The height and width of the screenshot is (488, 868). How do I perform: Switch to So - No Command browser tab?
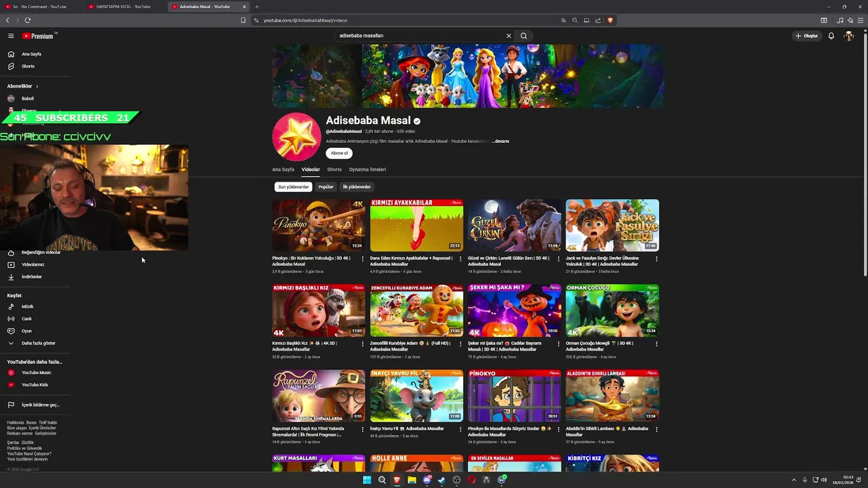(x=39, y=7)
